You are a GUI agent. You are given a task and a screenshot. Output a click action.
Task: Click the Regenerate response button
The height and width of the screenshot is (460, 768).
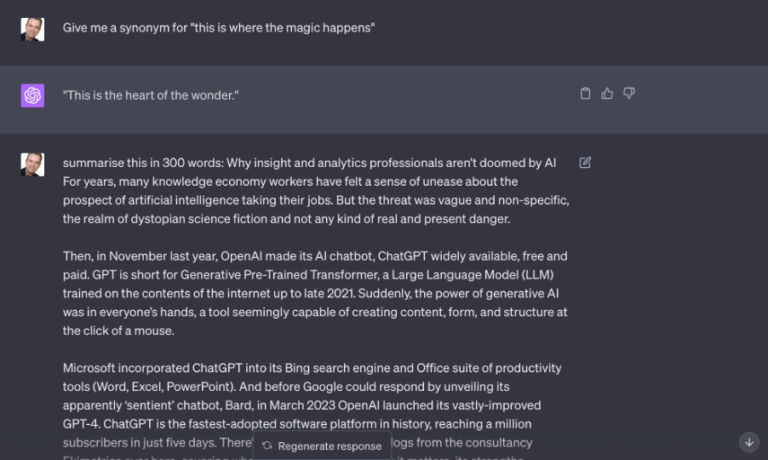pos(321,446)
